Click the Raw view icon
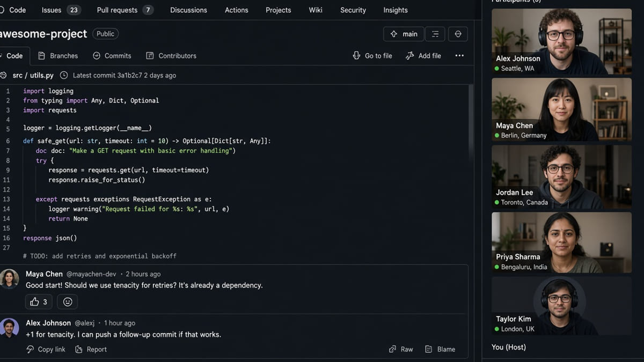 click(393, 349)
